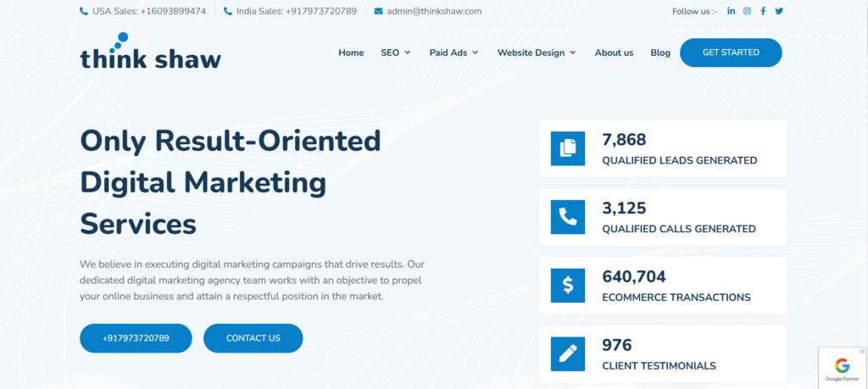Click the paragraph starting We believe in executing
This screenshot has height=389, width=868.
pos(252,280)
